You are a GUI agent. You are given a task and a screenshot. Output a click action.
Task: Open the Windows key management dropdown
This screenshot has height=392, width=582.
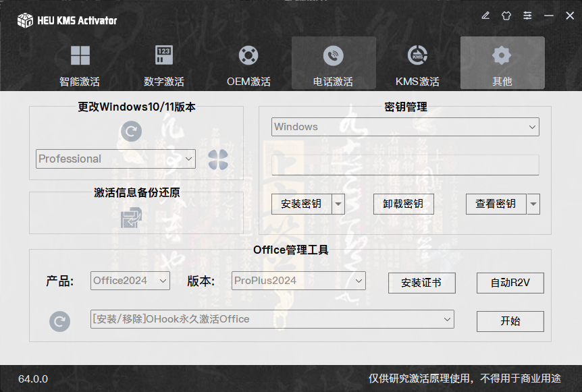pos(405,127)
